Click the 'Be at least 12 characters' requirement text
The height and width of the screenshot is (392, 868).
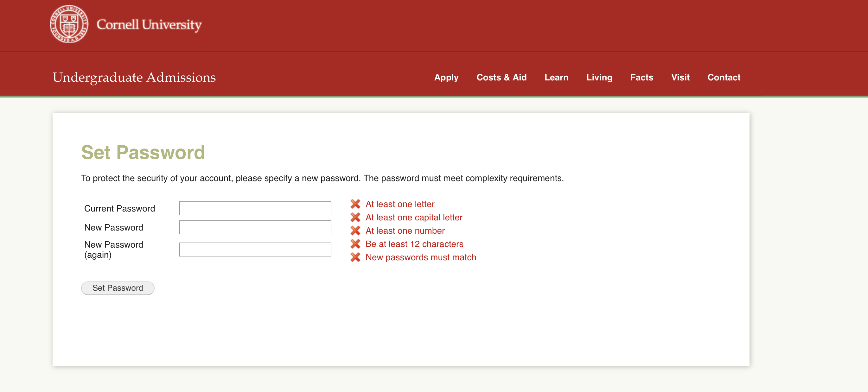tap(414, 244)
